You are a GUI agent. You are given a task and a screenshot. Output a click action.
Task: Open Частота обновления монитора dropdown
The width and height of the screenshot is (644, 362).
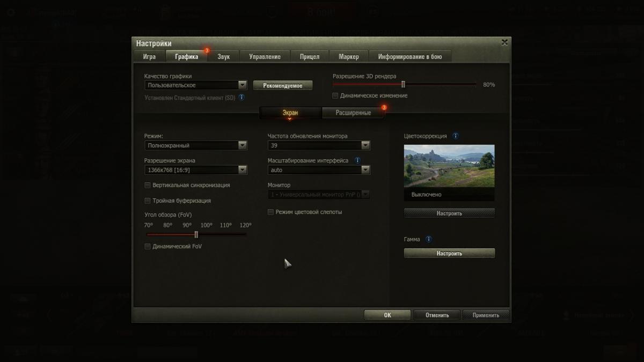(319, 145)
